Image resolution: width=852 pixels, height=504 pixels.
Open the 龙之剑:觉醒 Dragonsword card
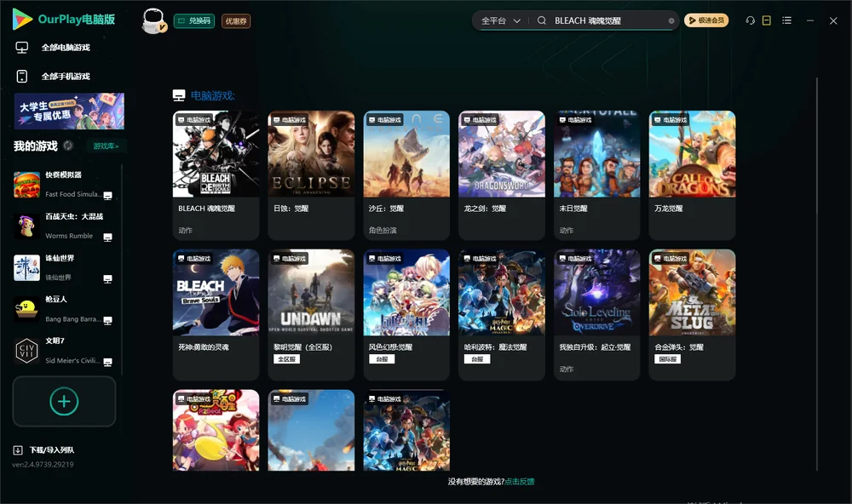502,175
